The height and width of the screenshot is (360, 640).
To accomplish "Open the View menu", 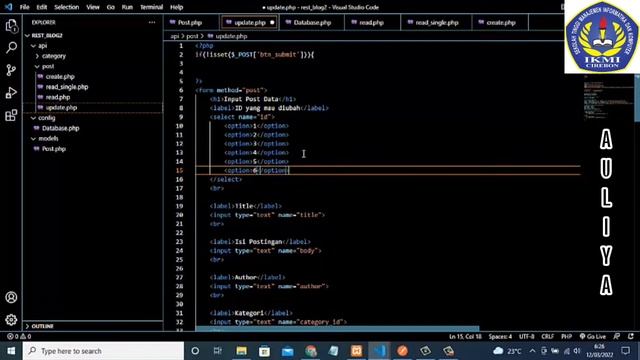I will pos(93,7).
